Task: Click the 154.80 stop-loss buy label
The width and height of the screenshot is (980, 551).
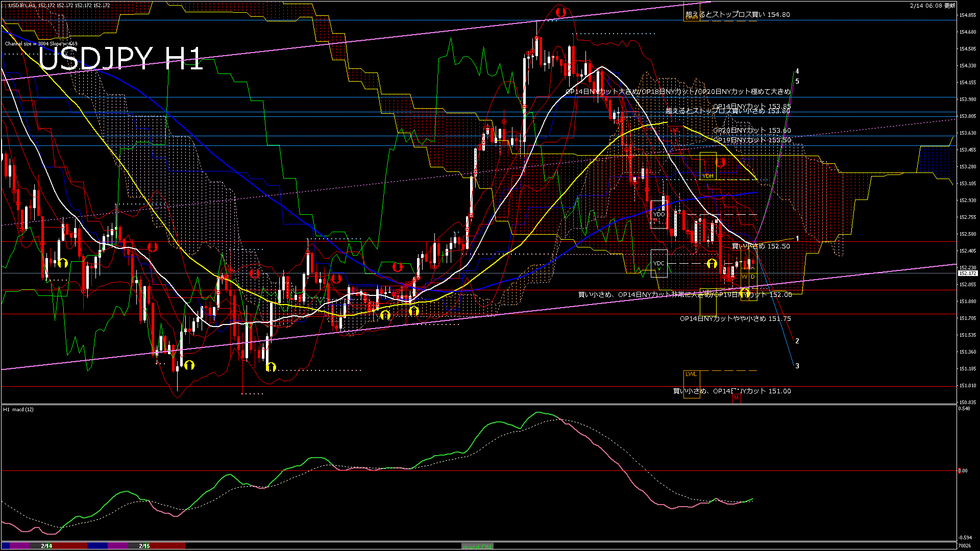Action: click(738, 14)
